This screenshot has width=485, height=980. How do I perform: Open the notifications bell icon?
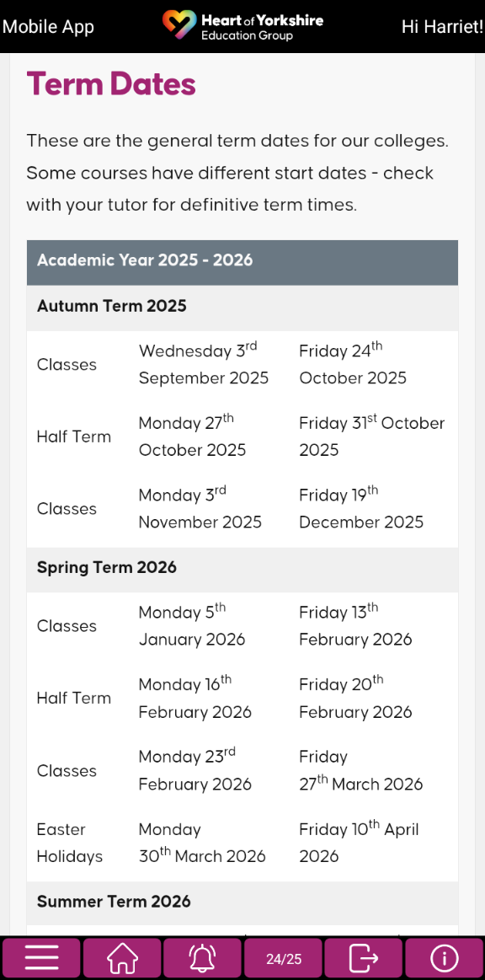202,958
